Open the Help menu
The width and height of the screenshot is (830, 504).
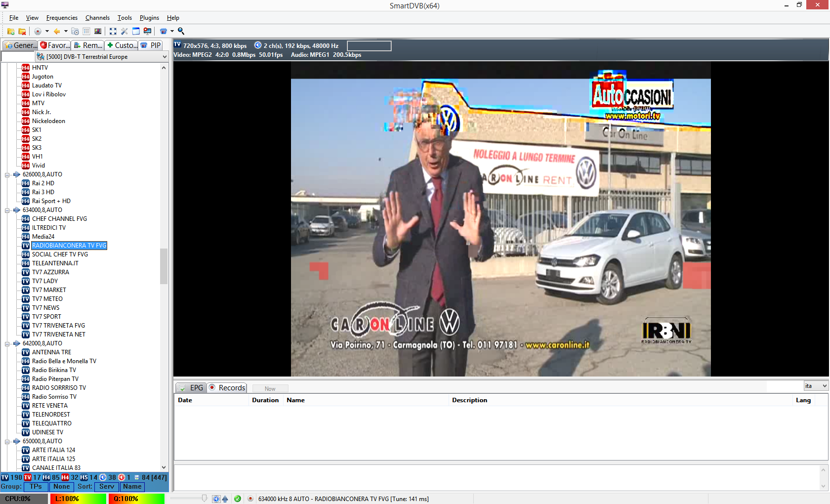pyautogui.click(x=173, y=18)
